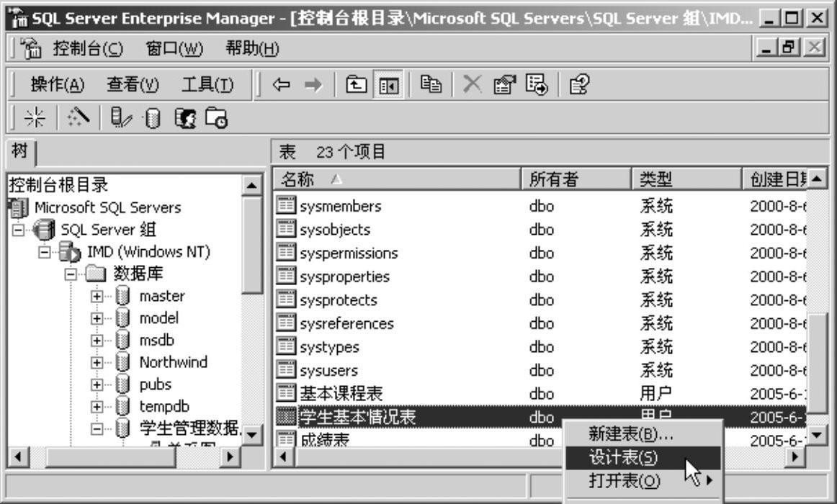Click the 数据库 folder icon
This screenshot has height=504, width=837.
(x=96, y=274)
